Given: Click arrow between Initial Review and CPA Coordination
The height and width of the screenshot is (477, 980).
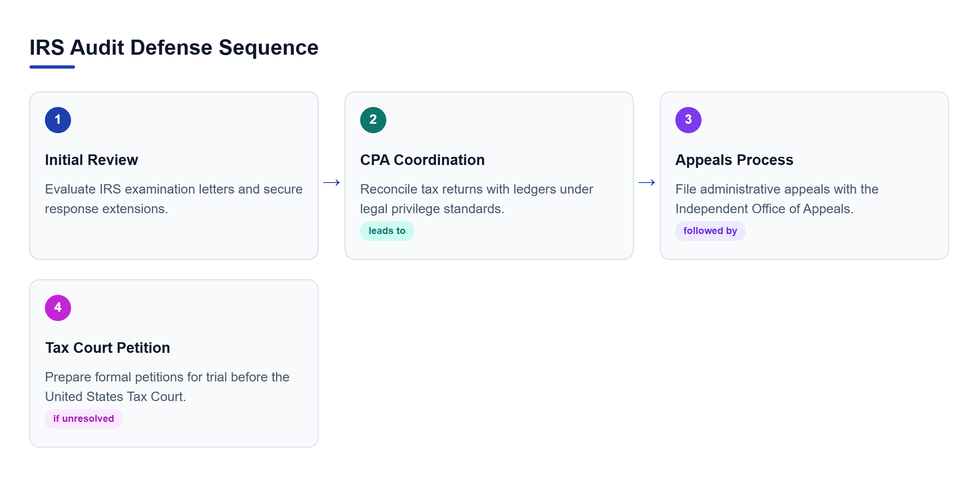Looking at the screenshot, I should pos(332,183).
